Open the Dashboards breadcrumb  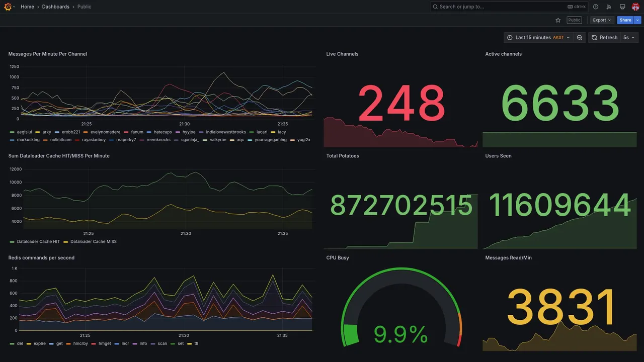click(x=56, y=7)
